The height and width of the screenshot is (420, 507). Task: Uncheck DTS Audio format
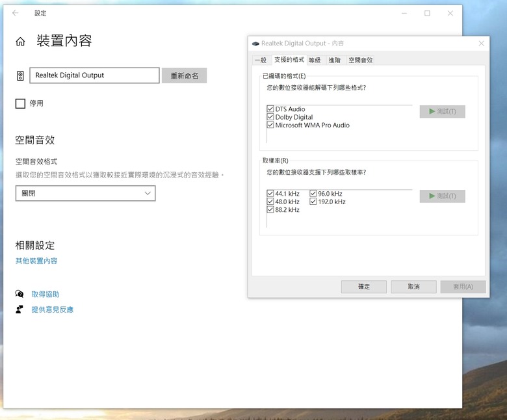coord(270,109)
